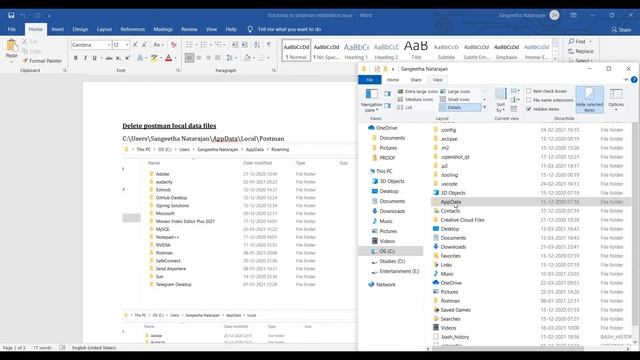Click Tell me what you want to do

pos(289,29)
